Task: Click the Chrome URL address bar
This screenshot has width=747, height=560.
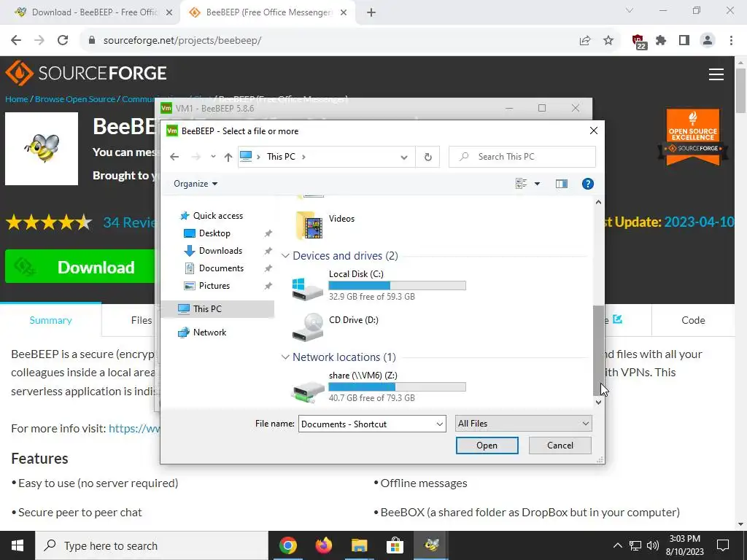Action: coord(329,41)
